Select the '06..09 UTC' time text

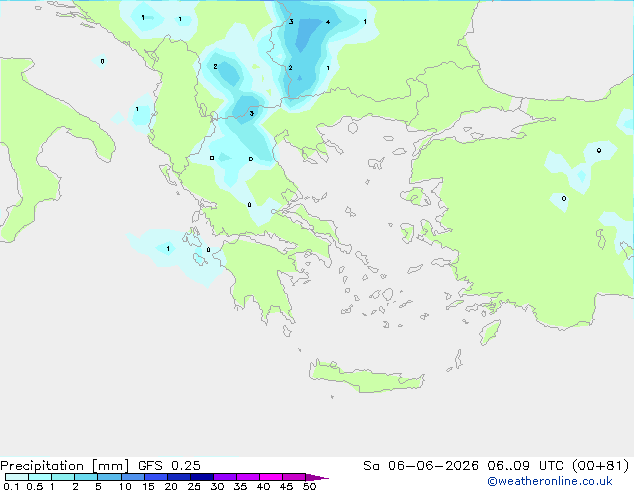tap(526, 466)
